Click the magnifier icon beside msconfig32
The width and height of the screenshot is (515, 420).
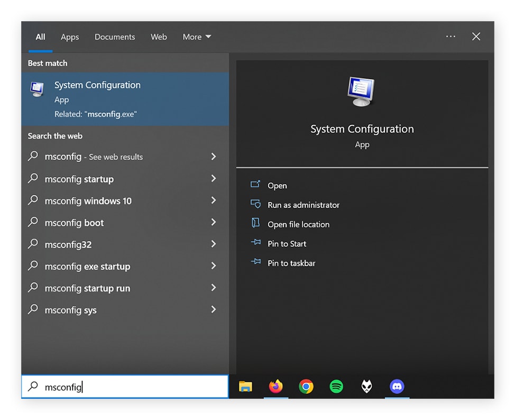click(x=33, y=243)
